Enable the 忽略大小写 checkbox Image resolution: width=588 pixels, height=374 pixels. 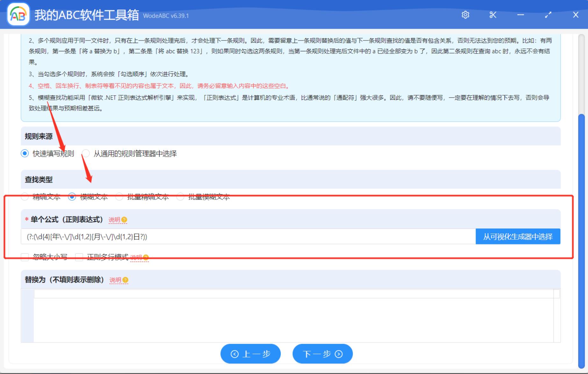point(25,257)
